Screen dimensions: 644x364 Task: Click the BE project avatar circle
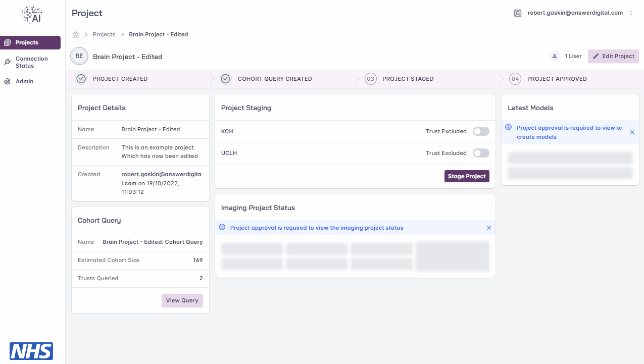click(x=79, y=57)
